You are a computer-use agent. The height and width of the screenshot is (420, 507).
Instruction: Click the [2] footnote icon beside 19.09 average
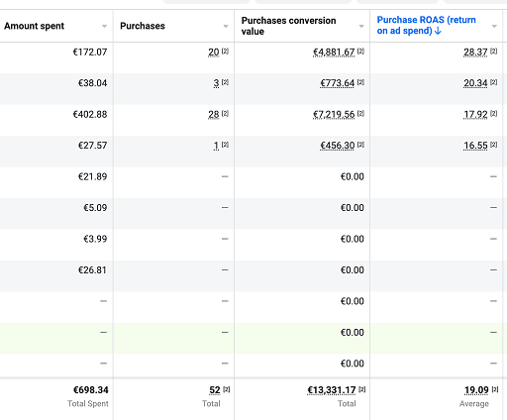tap(495, 389)
